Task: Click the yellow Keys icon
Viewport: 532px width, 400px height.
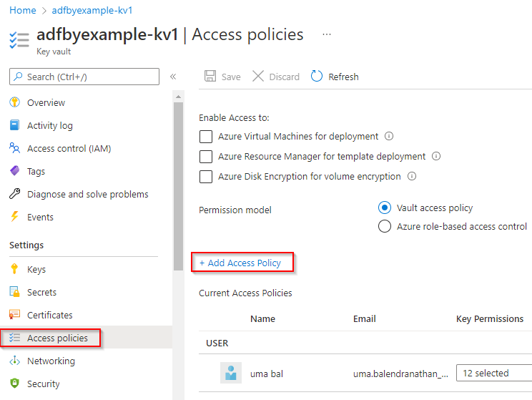Action: (x=14, y=268)
